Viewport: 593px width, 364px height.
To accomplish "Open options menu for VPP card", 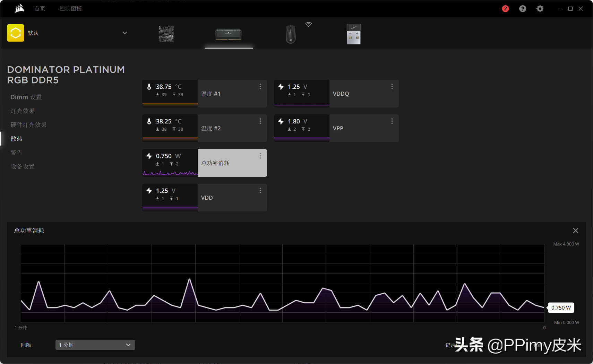I will click(392, 121).
